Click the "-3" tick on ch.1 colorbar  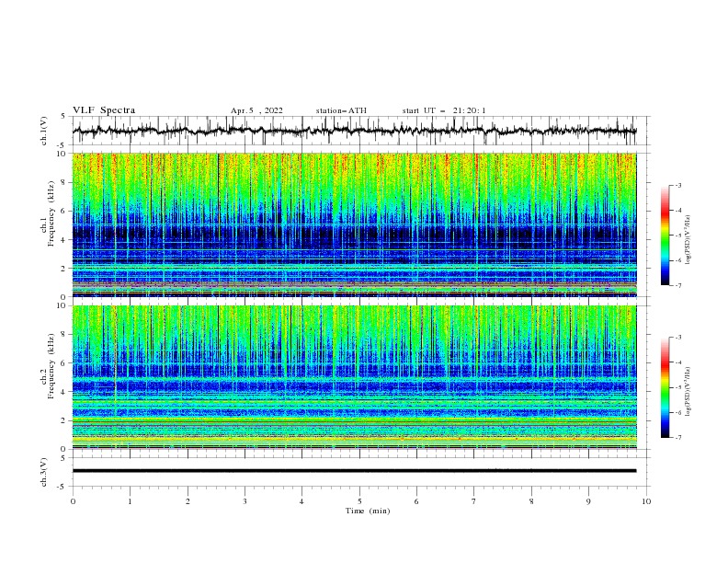(x=678, y=185)
